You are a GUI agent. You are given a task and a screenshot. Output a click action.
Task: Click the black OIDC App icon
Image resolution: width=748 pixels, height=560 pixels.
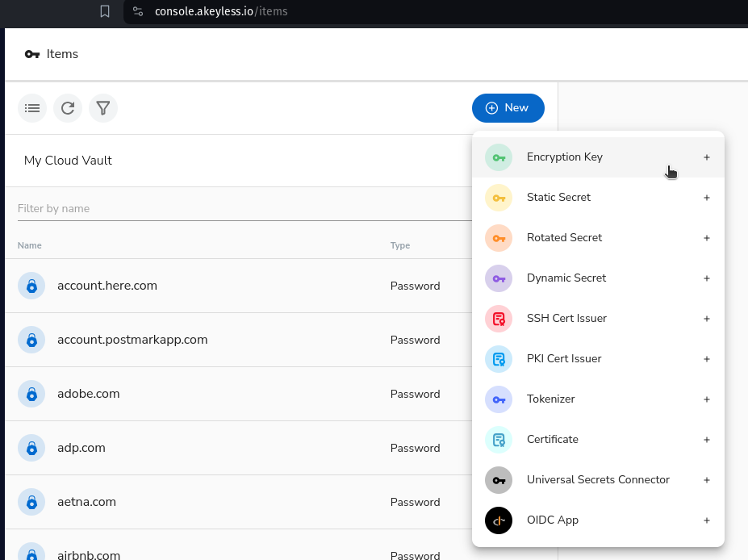[499, 520]
